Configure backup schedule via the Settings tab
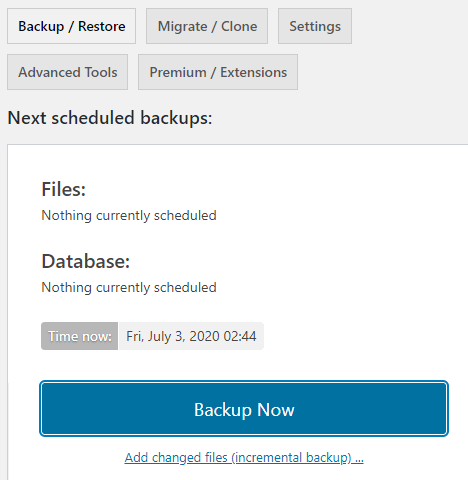Screen dimensions: 468x480 tap(315, 26)
